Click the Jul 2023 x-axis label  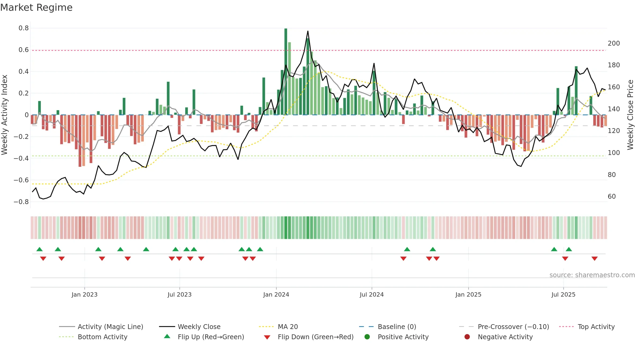coord(180,294)
